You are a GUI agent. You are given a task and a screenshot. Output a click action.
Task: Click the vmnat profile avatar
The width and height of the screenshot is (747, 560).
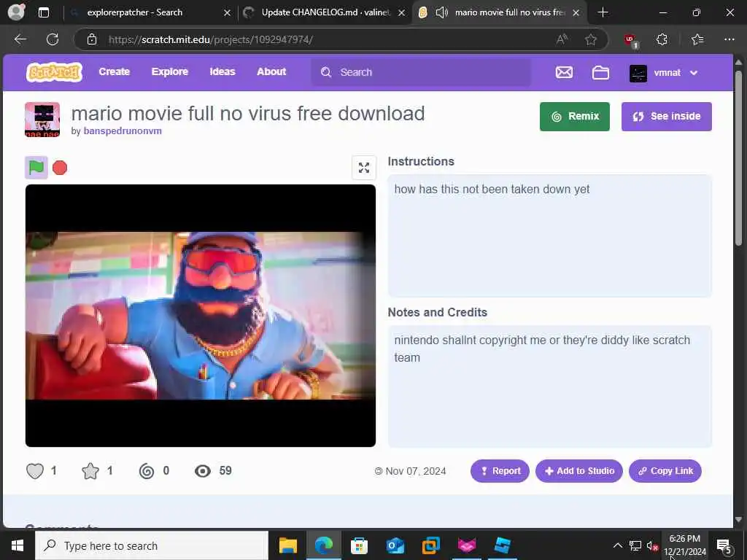click(x=638, y=73)
